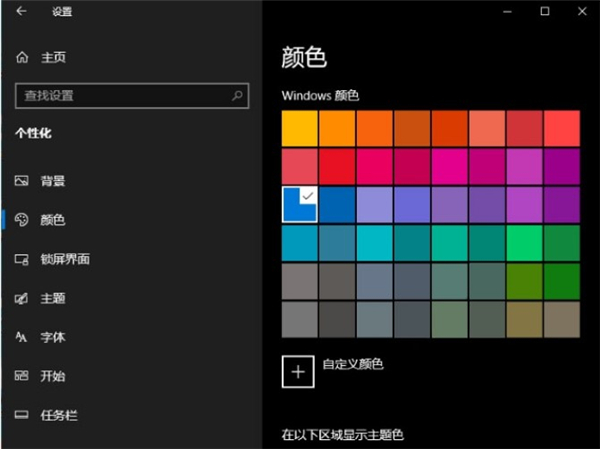Click the 个性化 section heading
This screenshot has height=449, width=600.
[x=33, y=133]
